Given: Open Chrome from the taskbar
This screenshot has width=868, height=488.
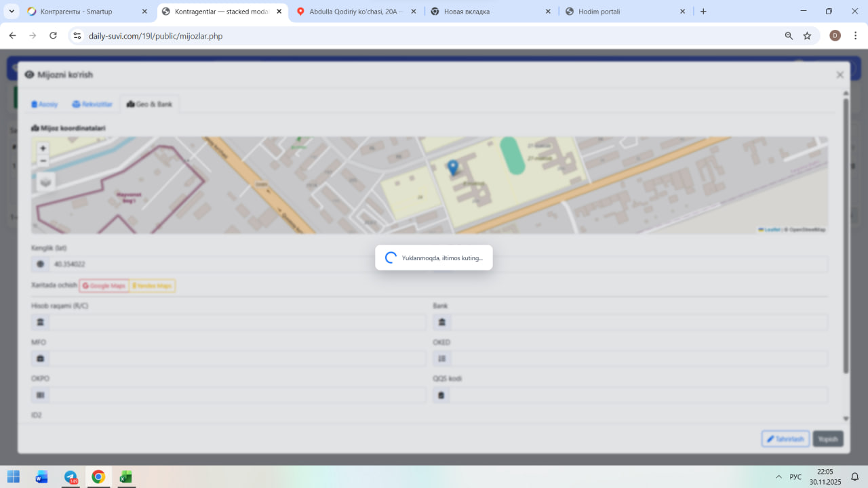Looking at the screenshot, I should tap(98, 476).
